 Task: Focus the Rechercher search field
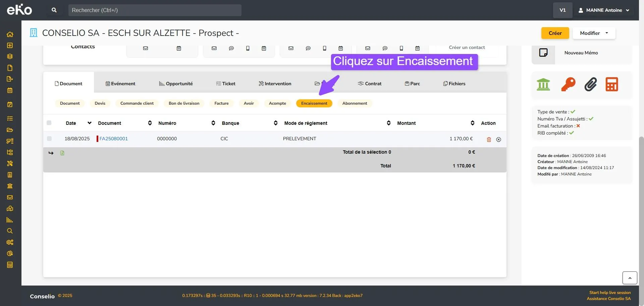(155, 10)
